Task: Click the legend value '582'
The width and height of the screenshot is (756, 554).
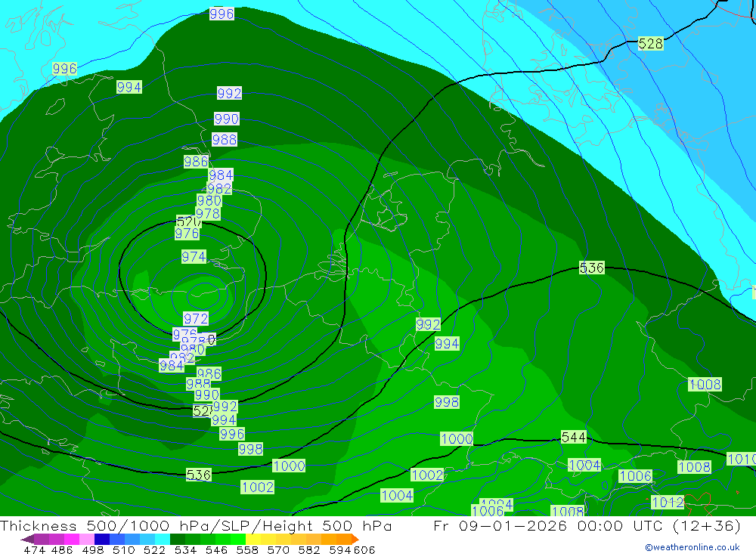Action: pos(309,549)
